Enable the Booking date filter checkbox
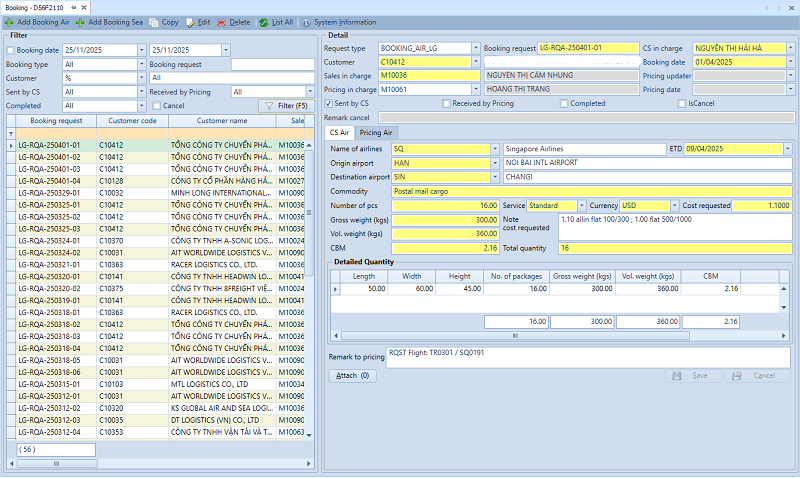This screenshot has width=800, height=478. 10,49
